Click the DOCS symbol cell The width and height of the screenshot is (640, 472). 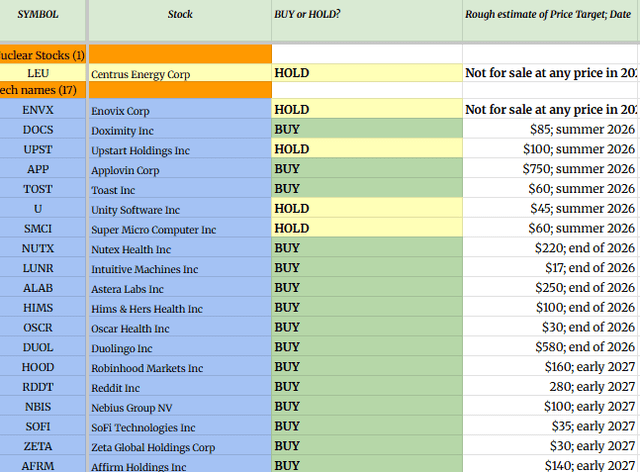42,129
